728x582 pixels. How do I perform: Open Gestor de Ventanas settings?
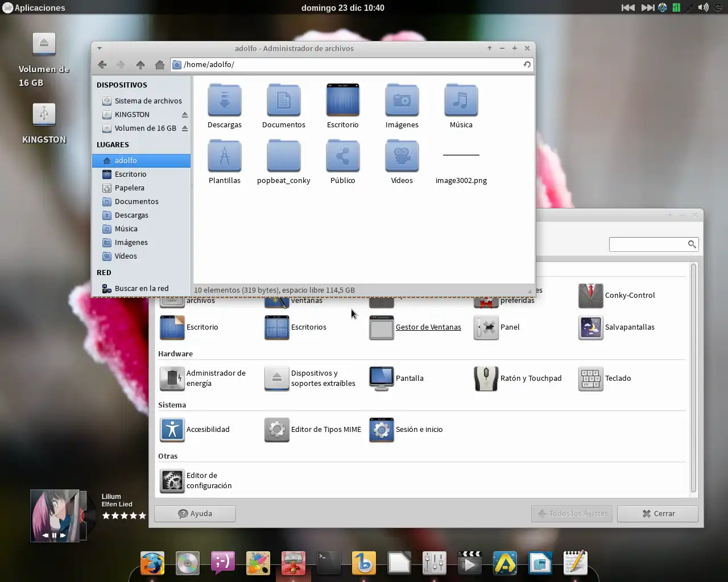point(415,327)
